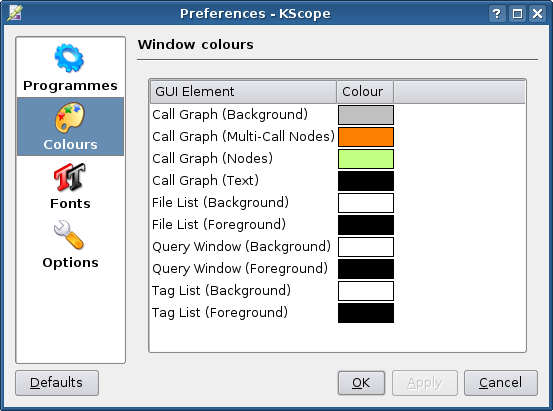The image size is (553, 411).
Task: Click the Apply button
Action: point(425,383)
